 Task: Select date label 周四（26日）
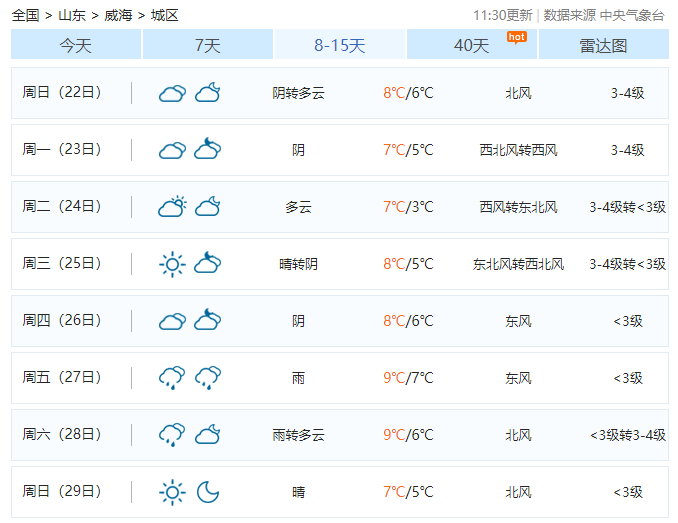62,321
